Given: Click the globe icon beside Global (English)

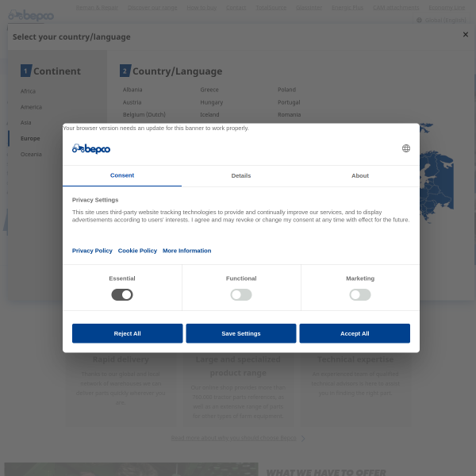Looking at the screenshot, I should (419, 20).
